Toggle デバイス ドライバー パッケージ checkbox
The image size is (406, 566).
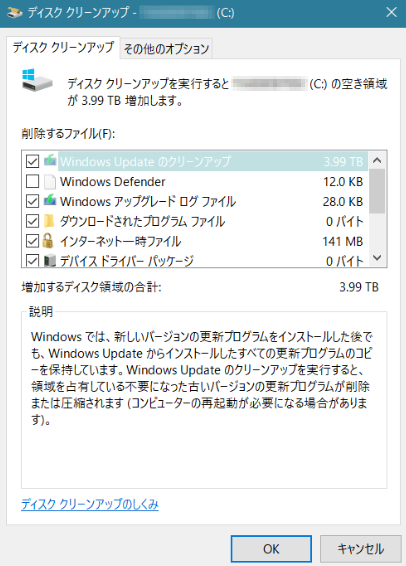(x=32, y=261)
